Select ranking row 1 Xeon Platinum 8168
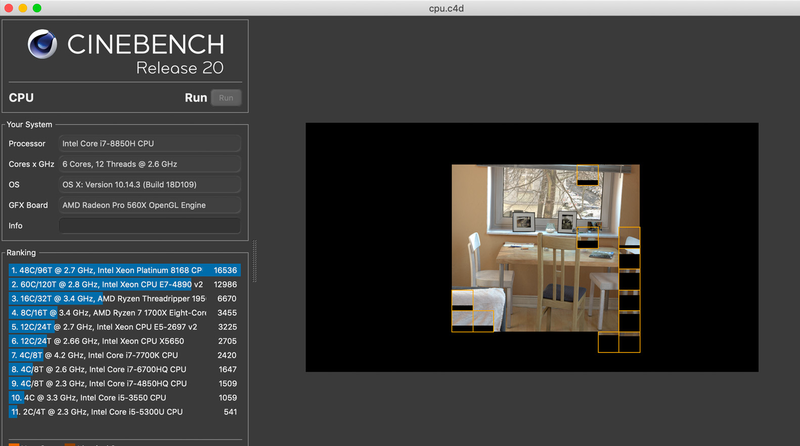The image size is (800, 446). (124, 270)
